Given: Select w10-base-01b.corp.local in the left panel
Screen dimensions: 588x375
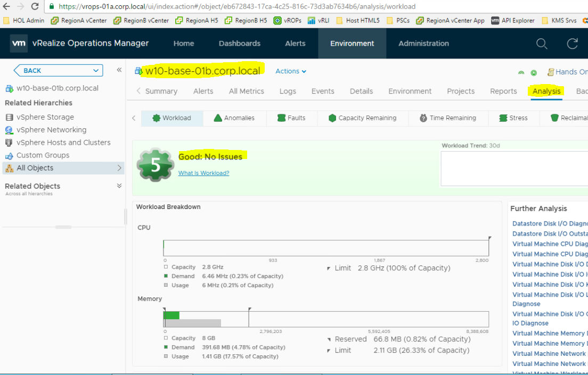Looking at the screenshot, I should (58, 88).
